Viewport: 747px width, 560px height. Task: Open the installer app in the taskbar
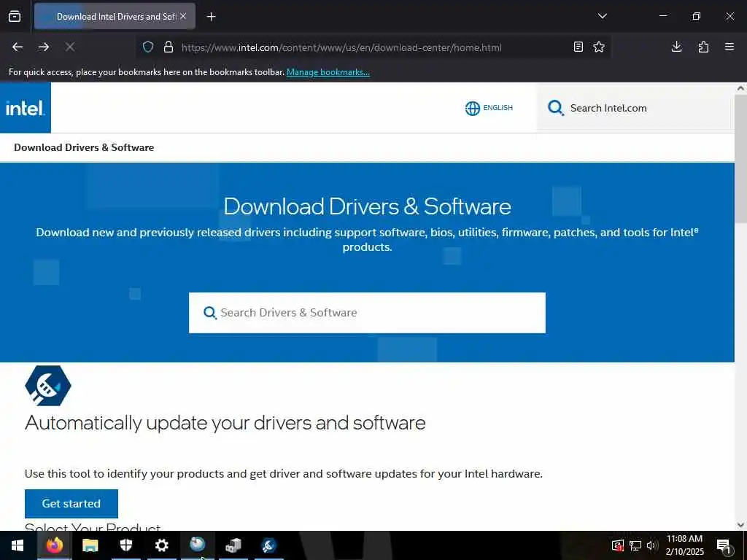click(233, 545)
